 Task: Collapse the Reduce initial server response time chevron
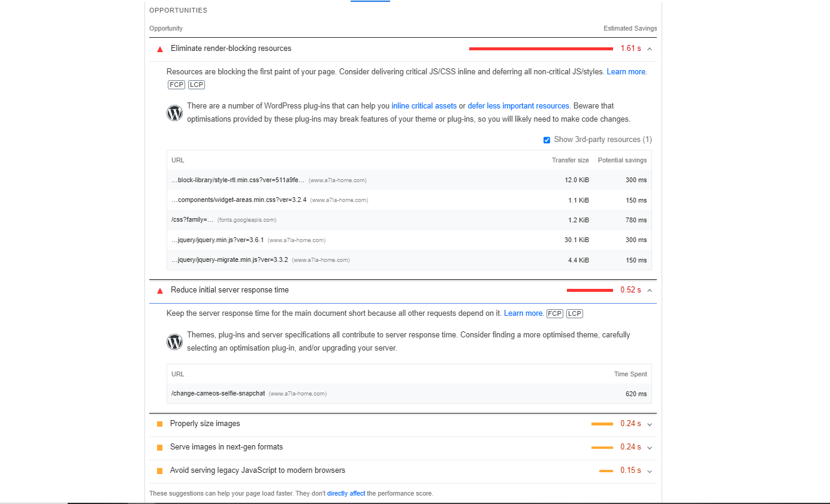[650, 290]
